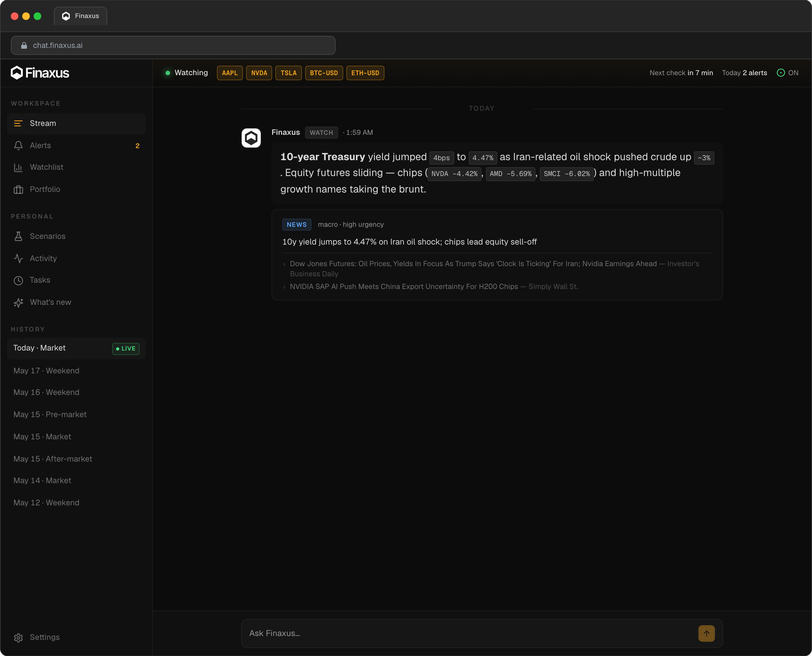Image resolution: width=812 pixels, height=656 pixels.
Task: Go to Watchlist
Action: point(76,167)
